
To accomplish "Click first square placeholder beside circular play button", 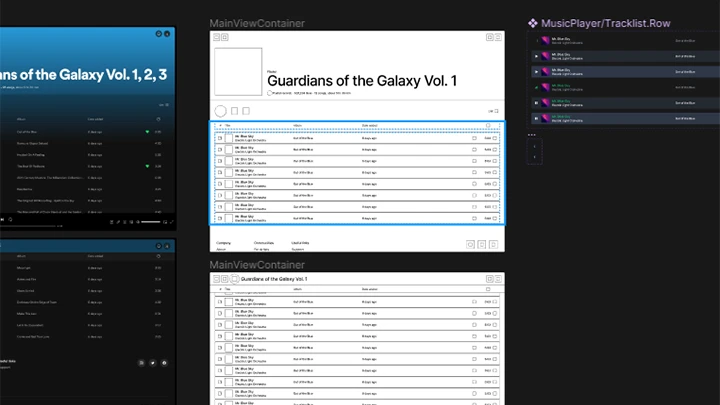I will click(x=235, y=111).
